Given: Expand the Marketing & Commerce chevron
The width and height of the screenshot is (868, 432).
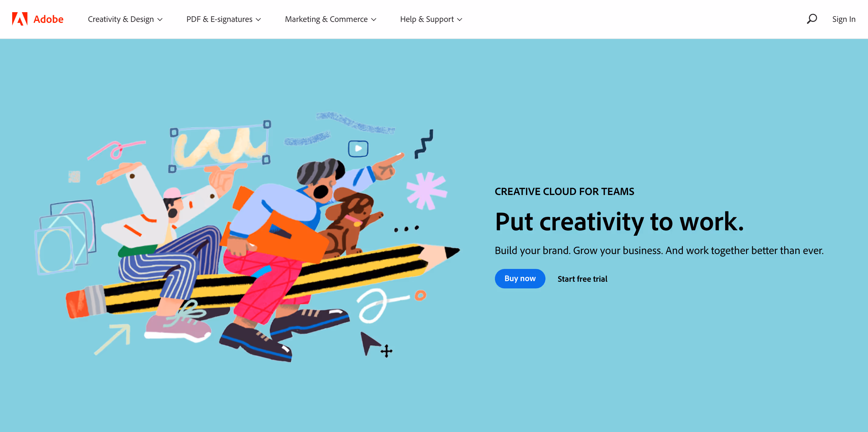Looking at the screenshot, I should tap(374, 19).
